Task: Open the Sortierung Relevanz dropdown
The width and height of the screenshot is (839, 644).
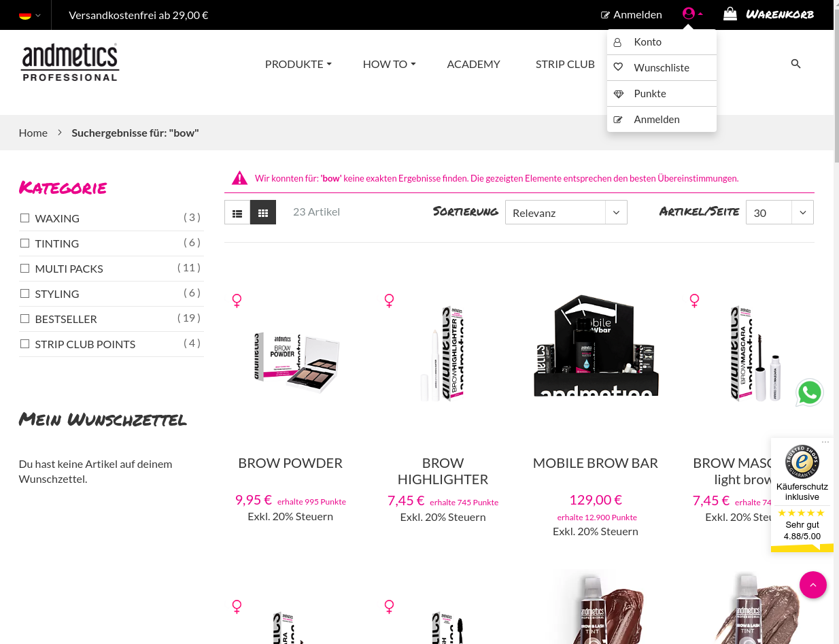Action: (x=566, y=212)
